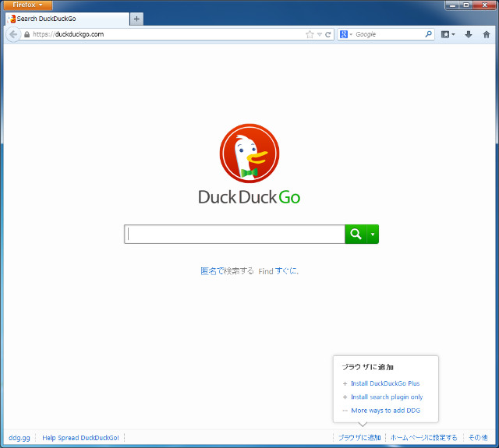Screen dimensions: 499x448
Task: Open the downloads arrow icon
Action: click(x=468, y=34)
